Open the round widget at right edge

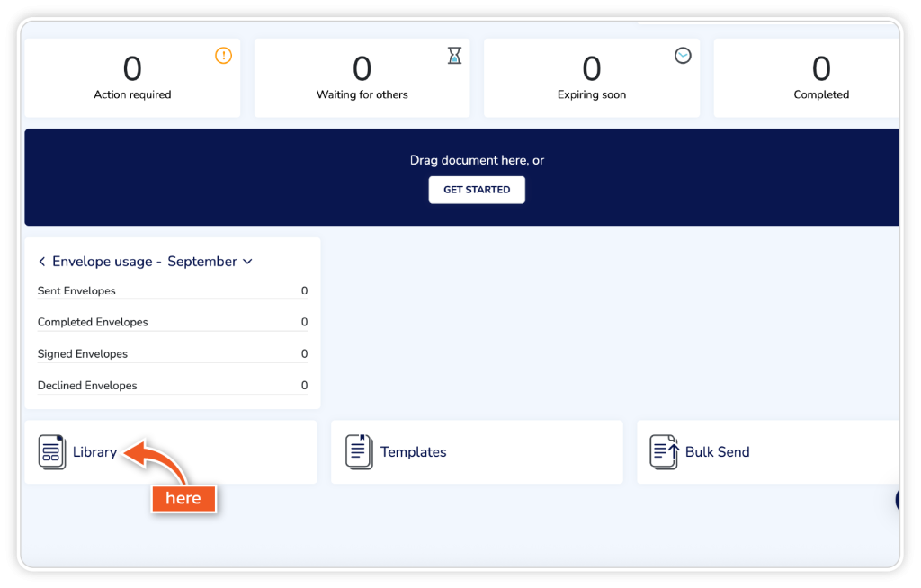pyautogui.click(x=899, y=500)
